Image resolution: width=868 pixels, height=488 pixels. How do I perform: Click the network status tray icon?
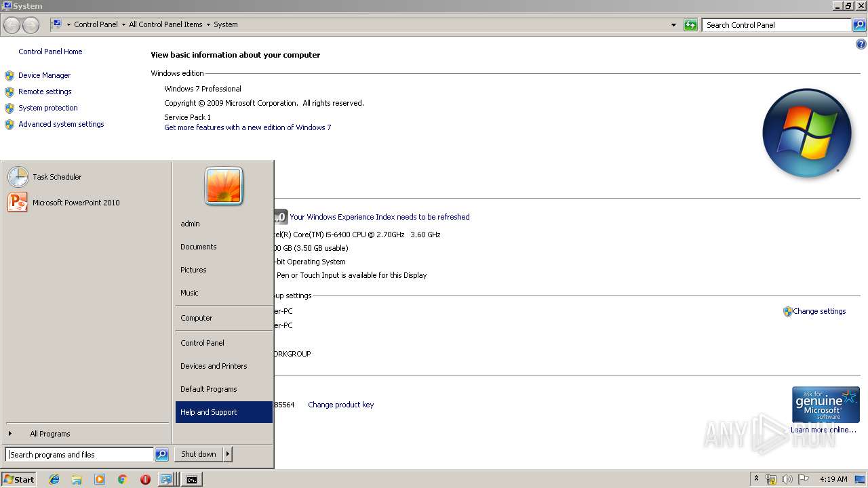pos(771,479)
